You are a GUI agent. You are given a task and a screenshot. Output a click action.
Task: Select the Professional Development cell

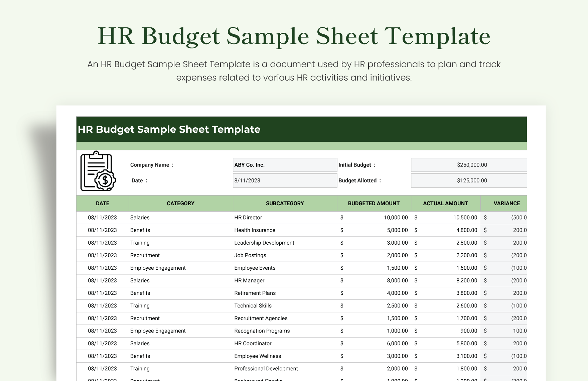(285, 369)
